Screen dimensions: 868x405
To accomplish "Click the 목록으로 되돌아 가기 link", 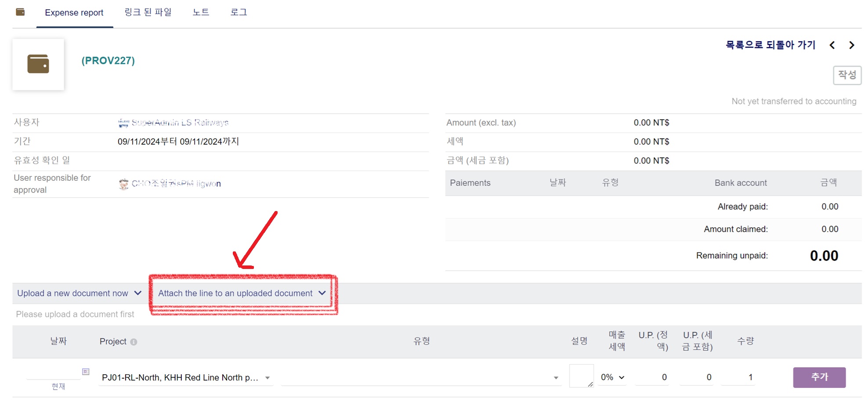I will coord(770,45).
